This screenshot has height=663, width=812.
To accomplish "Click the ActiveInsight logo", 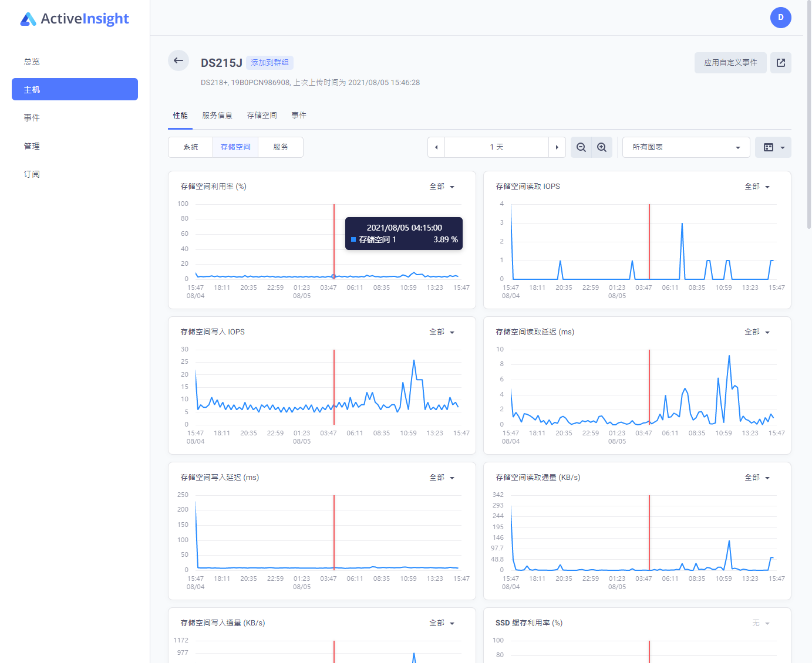I will tap(75, 19).
